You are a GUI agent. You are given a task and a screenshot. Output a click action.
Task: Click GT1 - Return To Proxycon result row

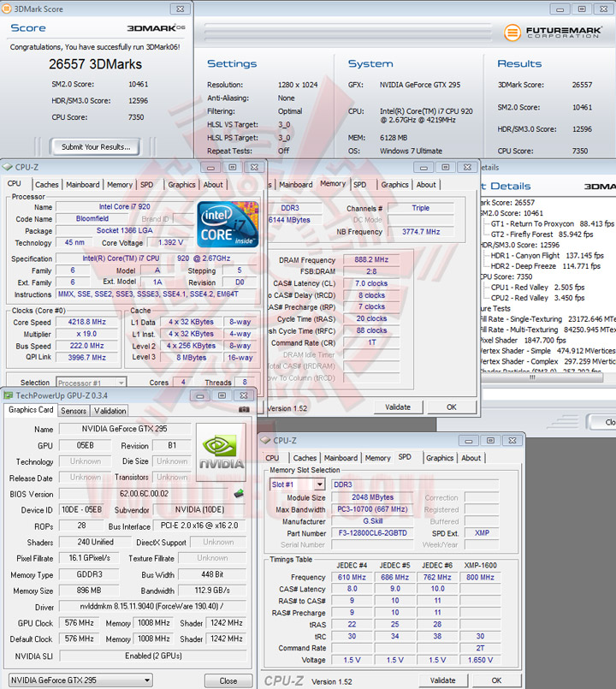(552, 223)
